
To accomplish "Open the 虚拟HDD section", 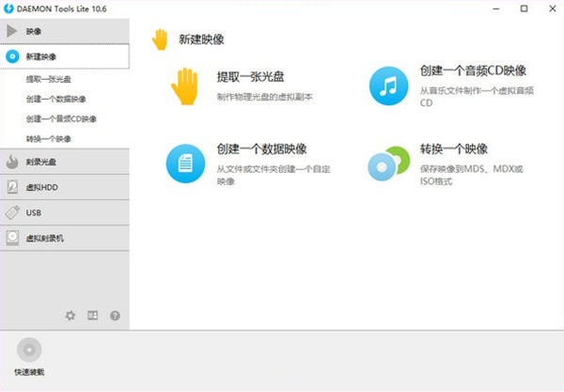I will pos(65,187).
